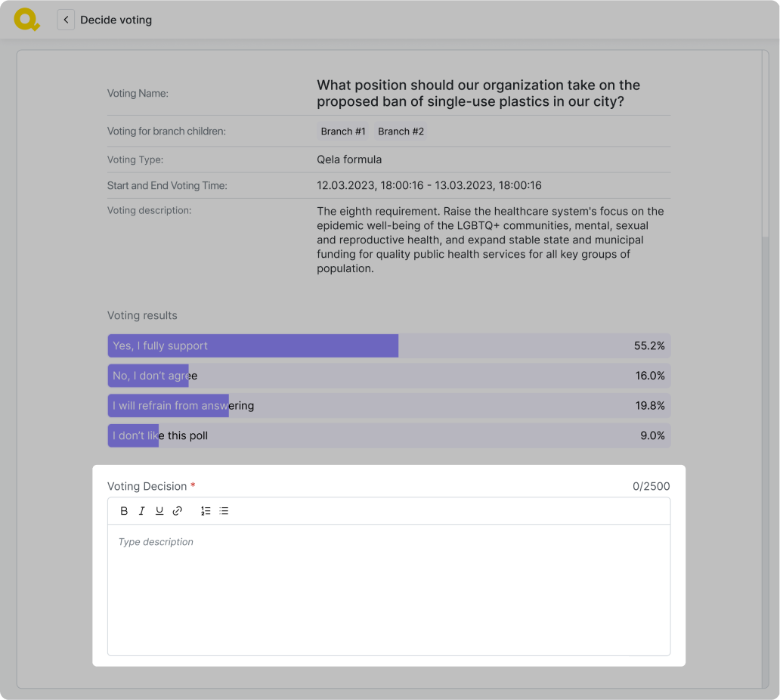Viewport: 780px width, 700px height.
Task: Start a bulleted list
Action: pos(224,511)
